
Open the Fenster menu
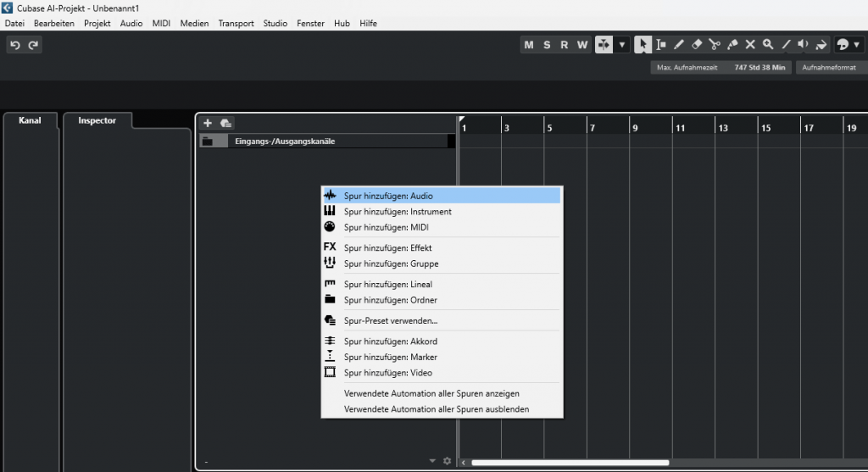click(310, 23)
